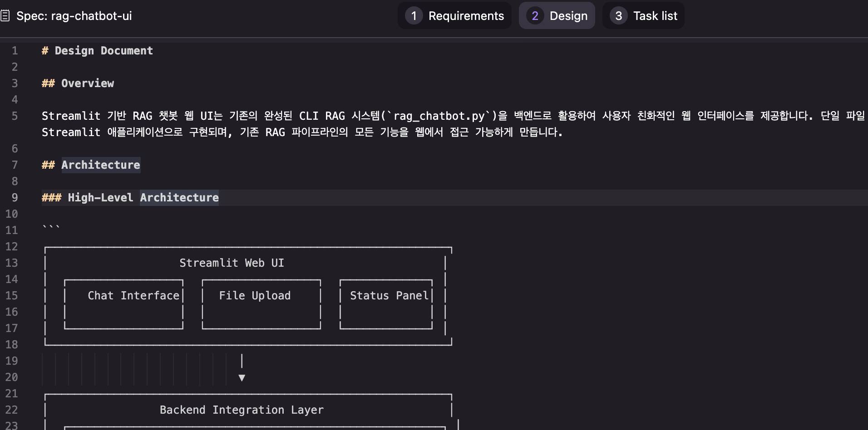
Task: Place cursor on '## Overview' heading
Action: (x=78, y=83)
